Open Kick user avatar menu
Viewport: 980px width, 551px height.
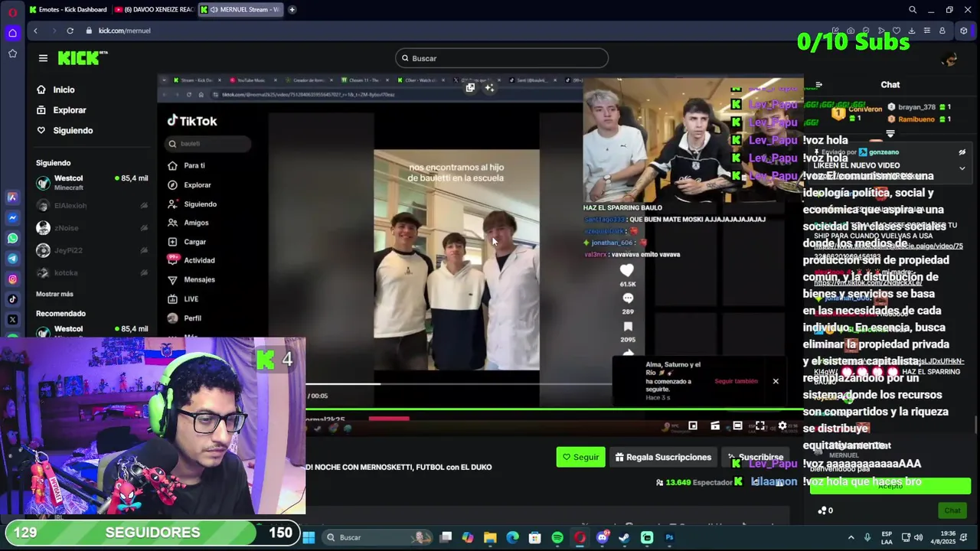tap(950, 59)
